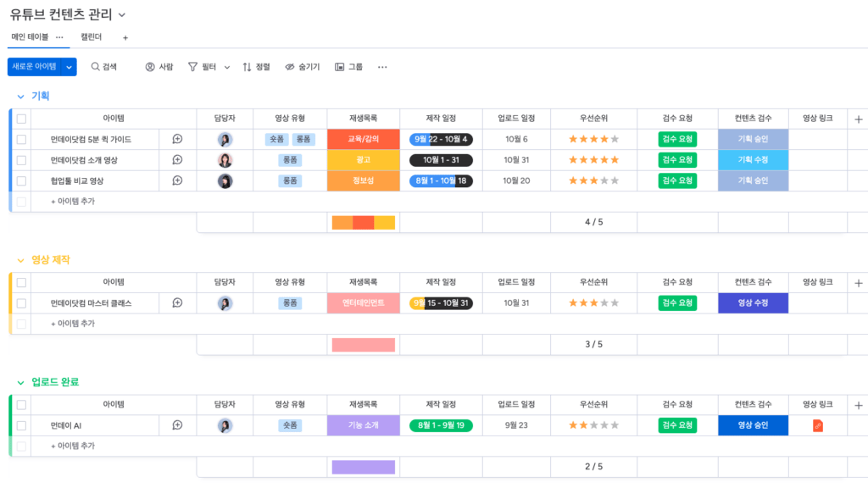Open the toolbar more options ellipsis

tap(382, 67)
